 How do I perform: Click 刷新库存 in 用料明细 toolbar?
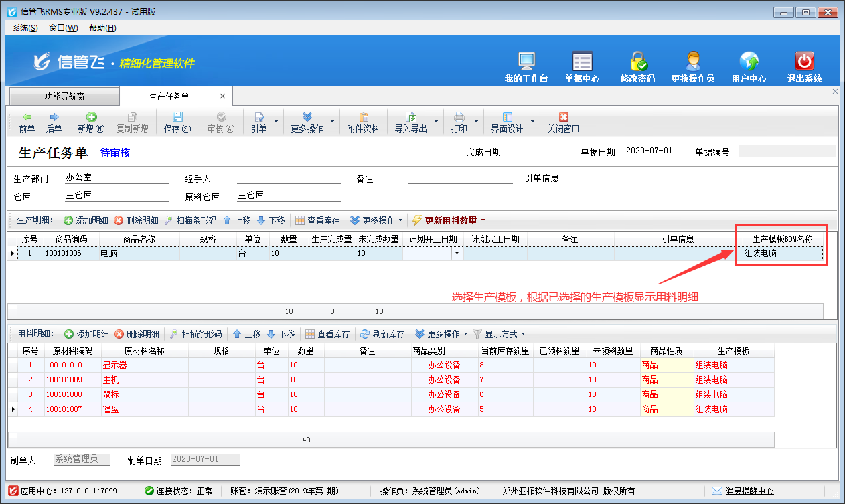382,334
